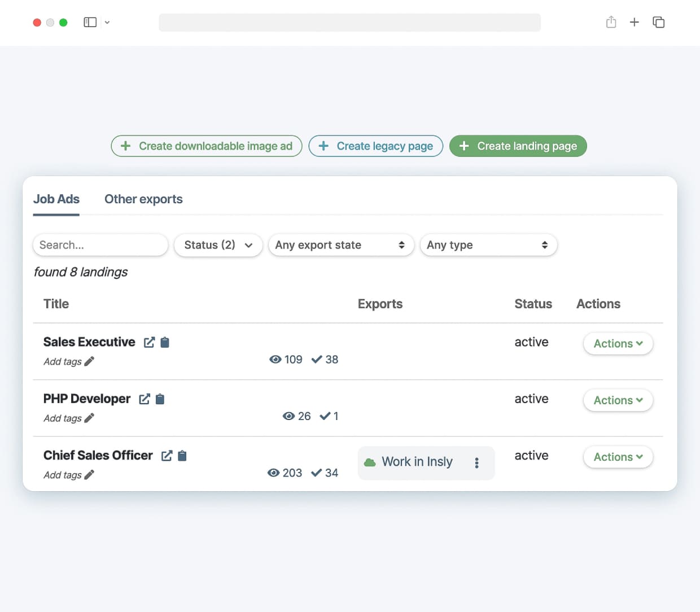Click the clipboard icon next to Chief Sales Officer
700x612 pixels.
[182, 455]
